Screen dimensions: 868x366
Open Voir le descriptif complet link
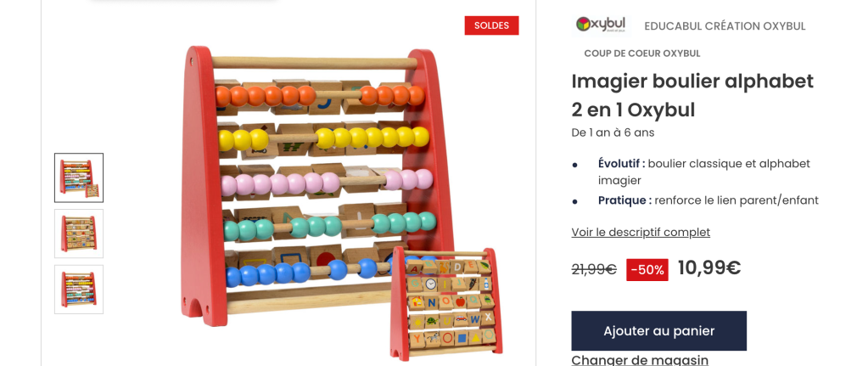pos(641,232)
